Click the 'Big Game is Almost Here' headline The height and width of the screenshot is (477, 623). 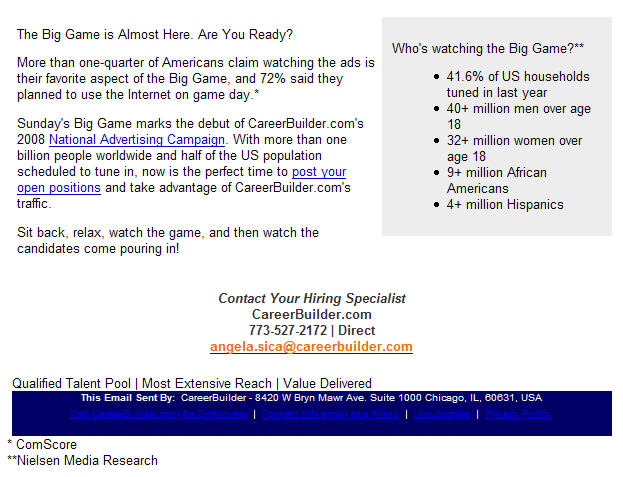(x=155, y=34)
